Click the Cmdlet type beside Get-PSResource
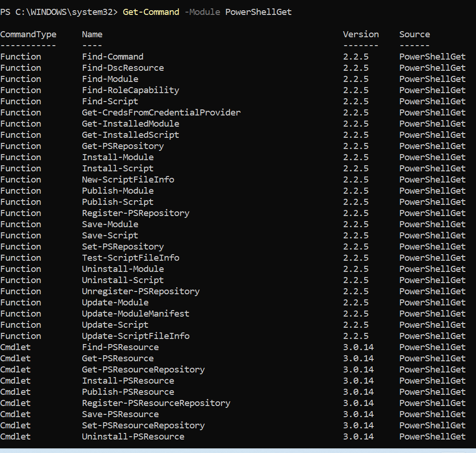 pyautogui.click(x=15, y=358)
